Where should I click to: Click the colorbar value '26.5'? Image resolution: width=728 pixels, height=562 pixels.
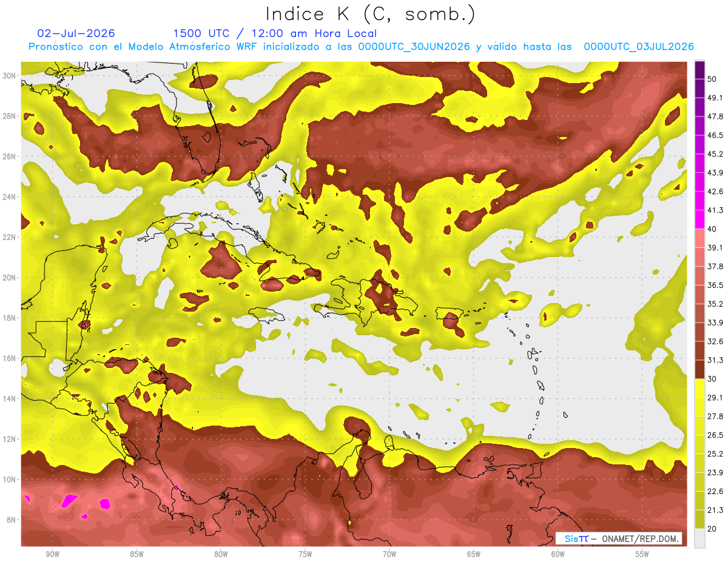tap(715, 436)
